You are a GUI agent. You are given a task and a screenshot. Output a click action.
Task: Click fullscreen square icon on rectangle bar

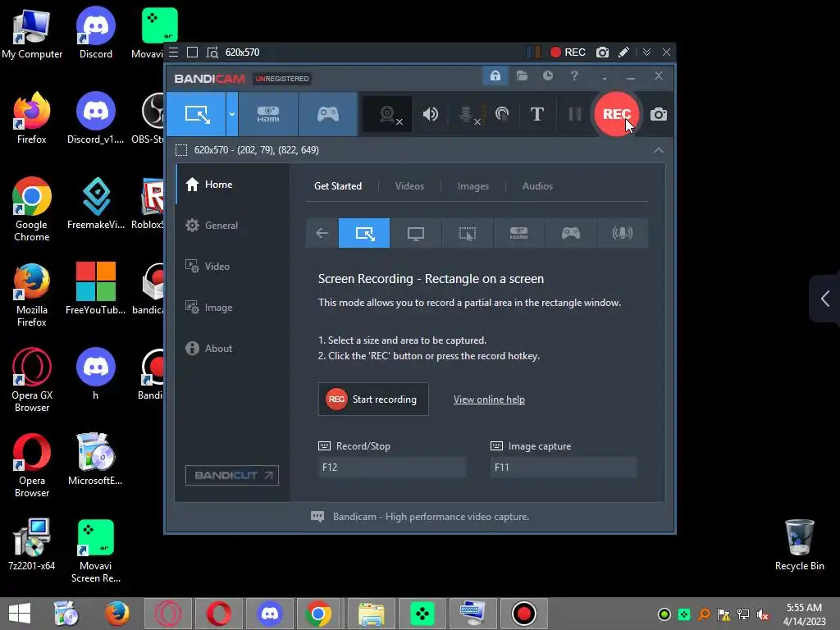pyautogui.click(x=192, y=52)
